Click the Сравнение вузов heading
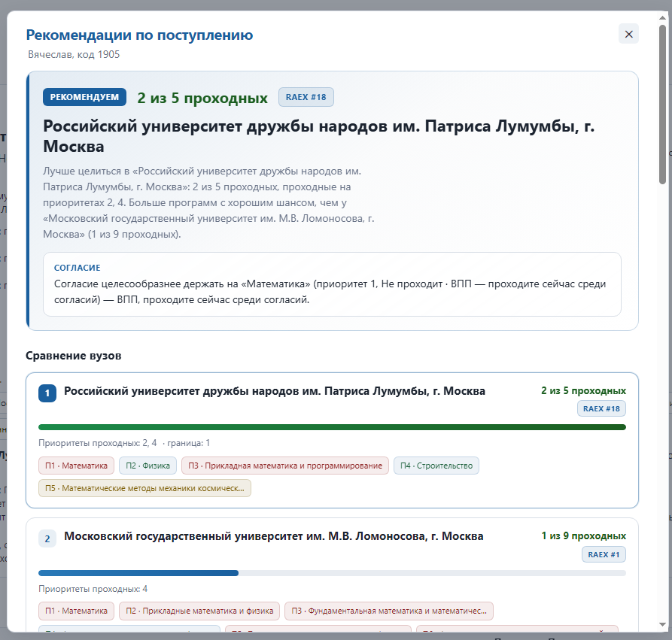672x640 pixels. click(73, 356)
